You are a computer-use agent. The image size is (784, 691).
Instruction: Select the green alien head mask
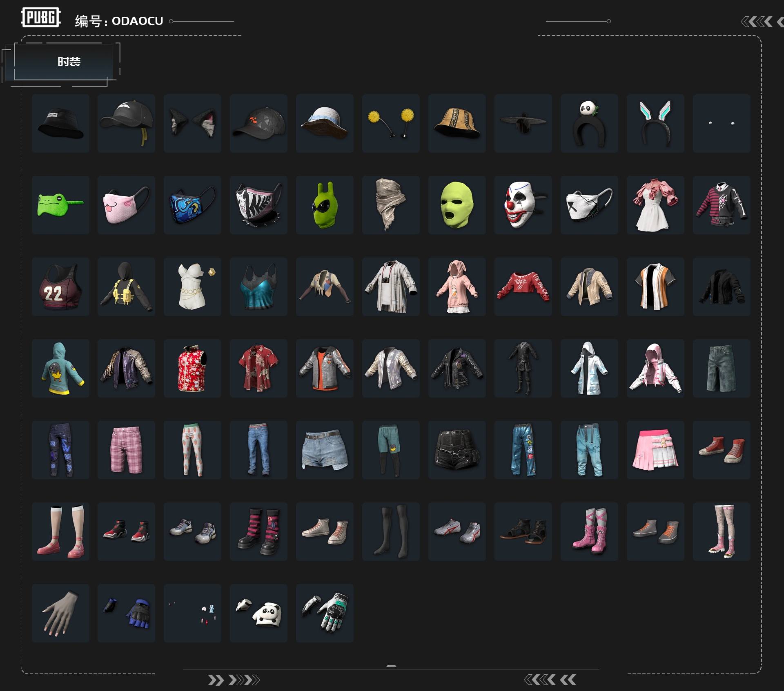coord(325,205)
